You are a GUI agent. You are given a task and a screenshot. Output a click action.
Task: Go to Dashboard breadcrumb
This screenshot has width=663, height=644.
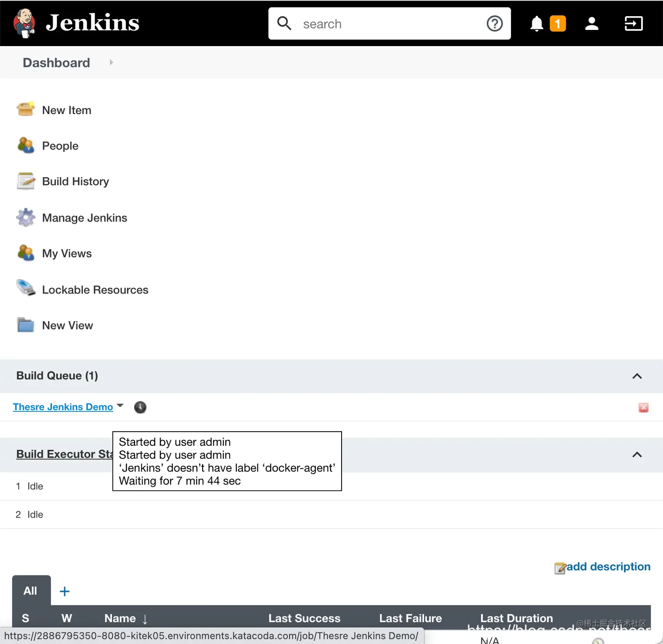57,63
